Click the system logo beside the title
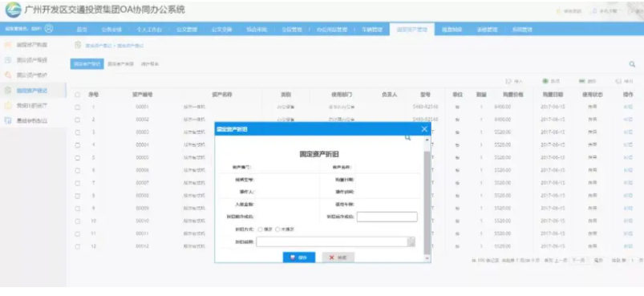This screenshot has height=296, width=644. [x=13, y=10]
